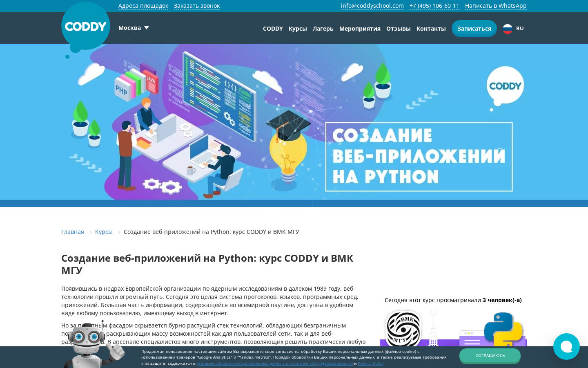Call the +7 (495) 106-60-11 number
588x368 pixels.
(434, 6)
